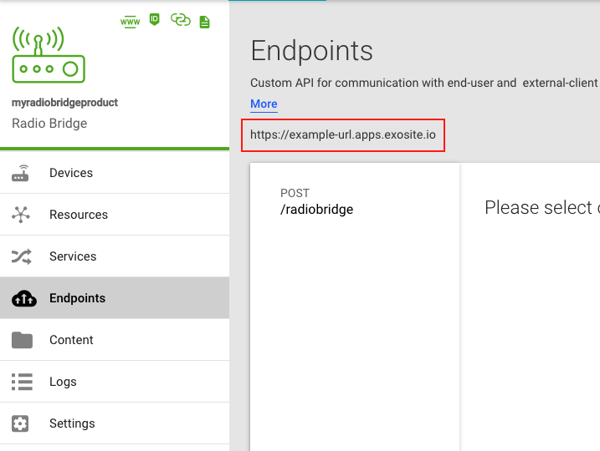The image size is (600, 451).
Task: Go to the Logs menu item
Action: click(x=63, y=382)
